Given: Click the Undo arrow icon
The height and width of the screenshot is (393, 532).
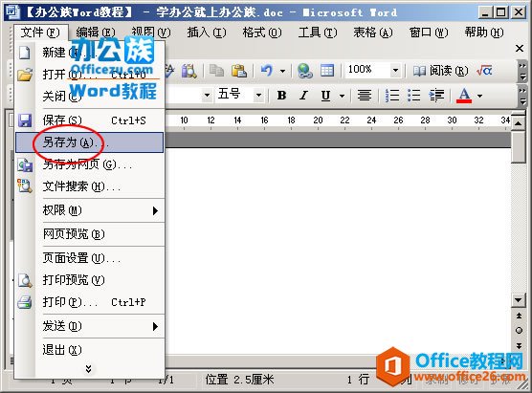Looking at the screenshot, I should [267, 71].
